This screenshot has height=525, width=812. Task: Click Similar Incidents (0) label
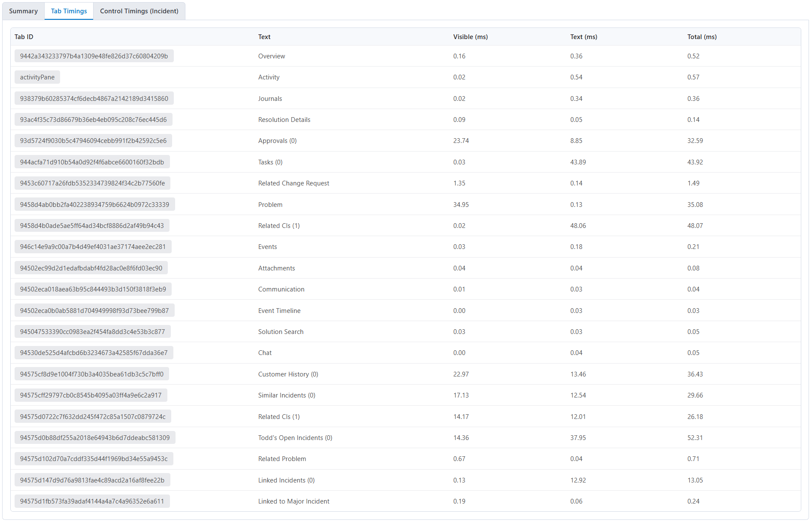[x=287, y=395]
